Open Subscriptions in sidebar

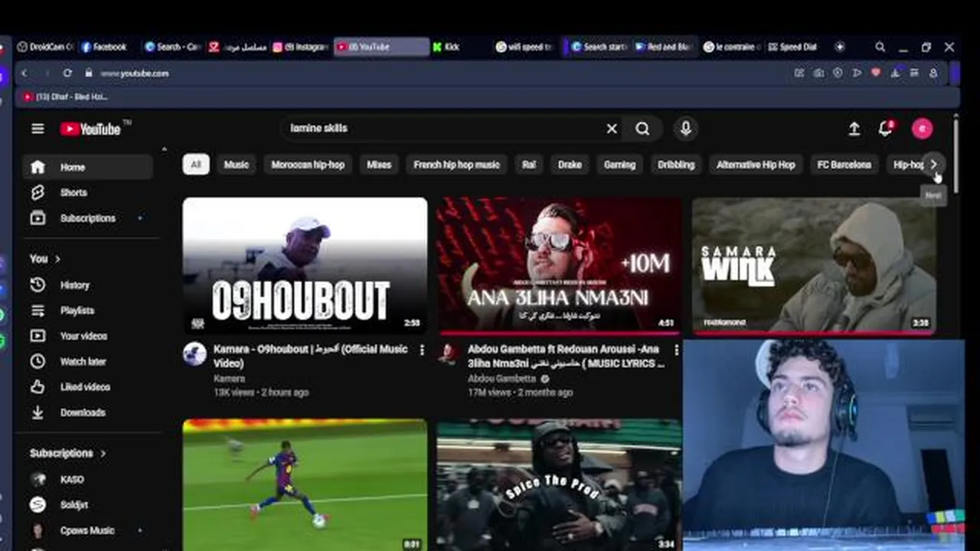(87, 218)
